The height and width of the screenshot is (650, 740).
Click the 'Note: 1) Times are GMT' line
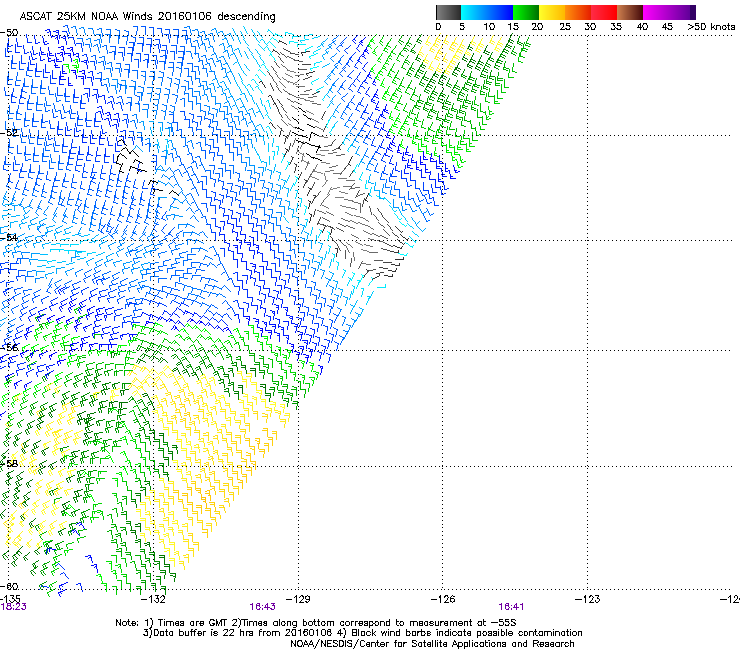coord(316,623)
